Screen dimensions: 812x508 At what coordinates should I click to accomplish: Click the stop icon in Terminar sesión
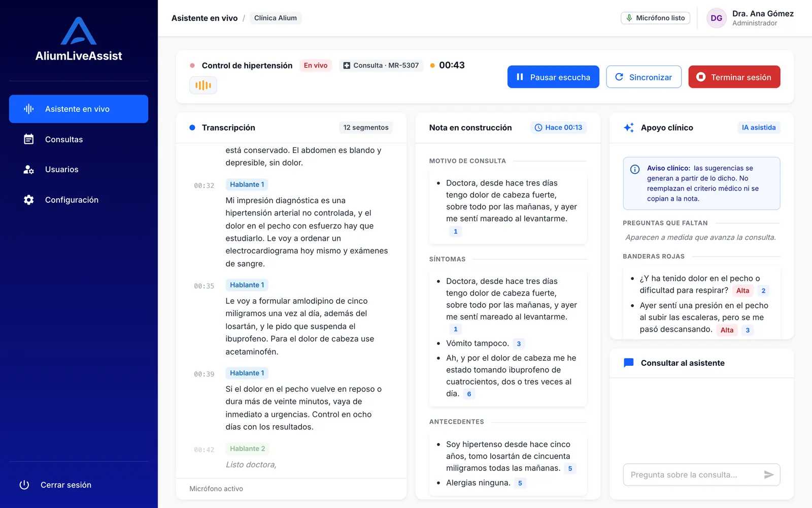click(x=701, y=77)
